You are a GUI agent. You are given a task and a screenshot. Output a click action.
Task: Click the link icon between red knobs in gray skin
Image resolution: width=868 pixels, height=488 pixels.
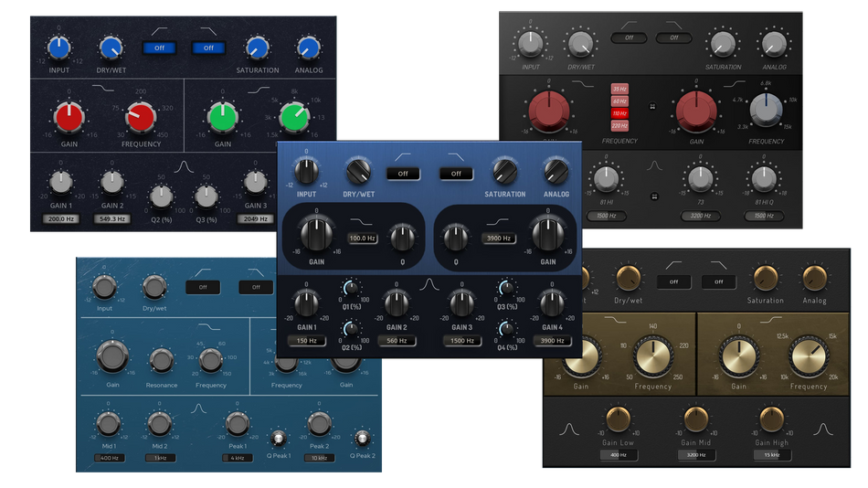click(652, 106)
